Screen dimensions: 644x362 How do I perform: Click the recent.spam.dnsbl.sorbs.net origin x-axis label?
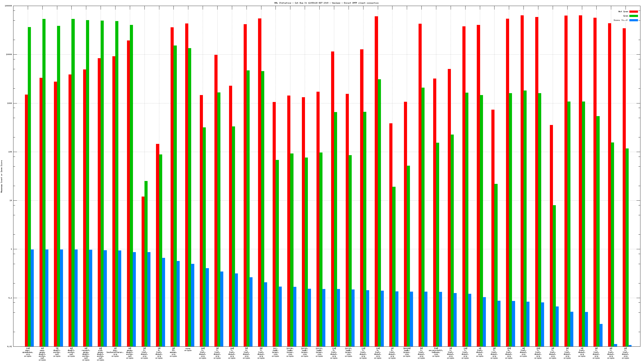pos(86,354)
